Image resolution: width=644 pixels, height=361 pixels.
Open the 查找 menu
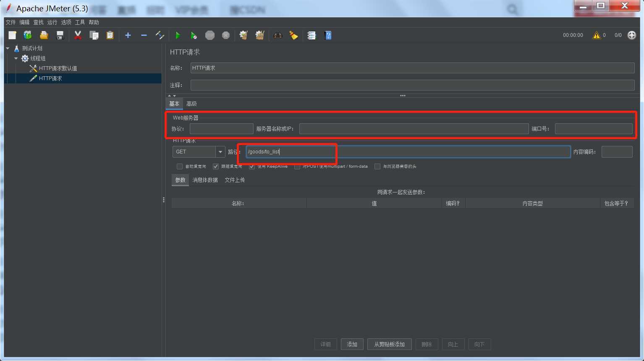coord(38,22)
